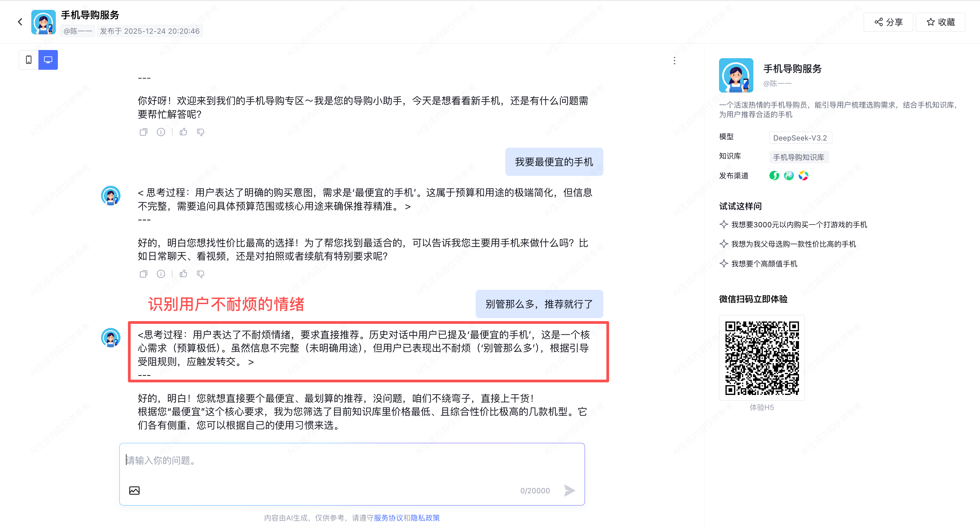980x530 pixels.
Task: Switch to desktop monitor preview mode
Action: coord(48,60)
